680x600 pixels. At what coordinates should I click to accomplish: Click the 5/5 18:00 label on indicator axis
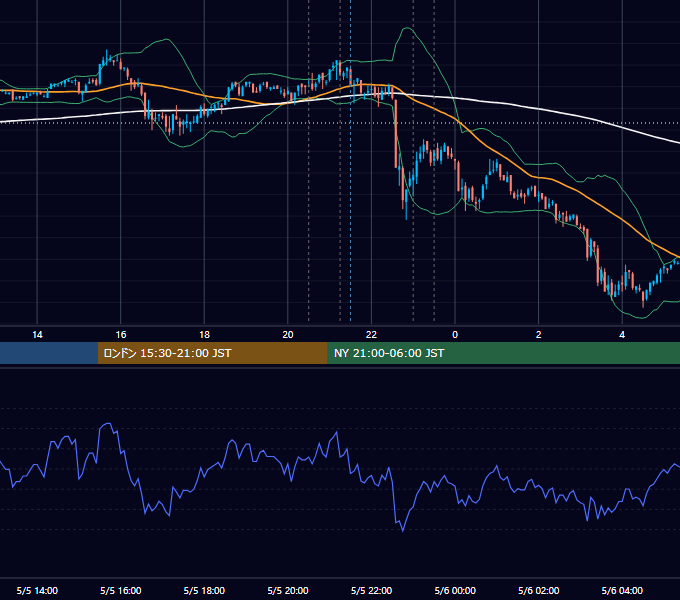[204, 590]
